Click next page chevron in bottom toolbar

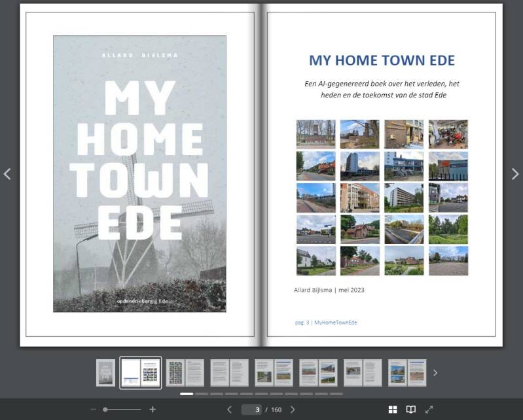pos(293,410)
